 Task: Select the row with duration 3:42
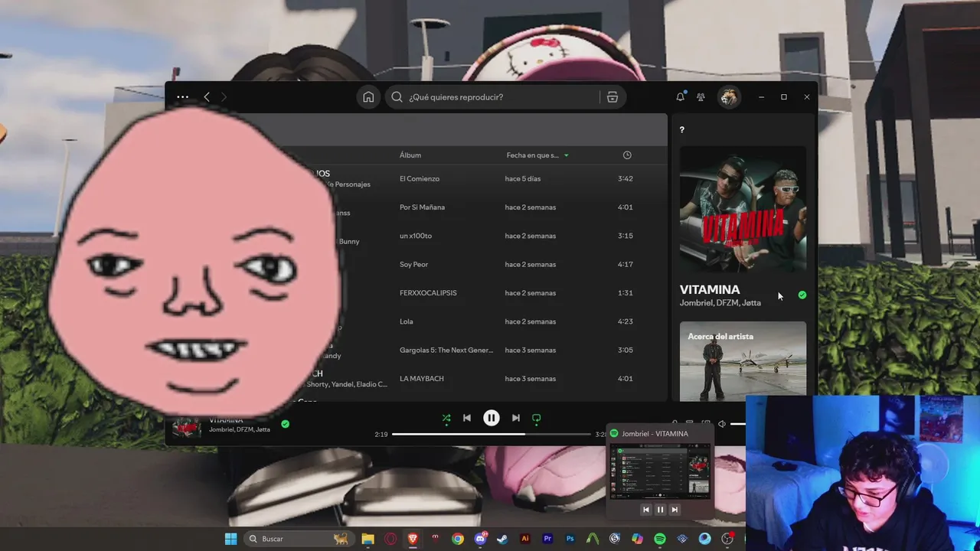click(x=625, y=179)
